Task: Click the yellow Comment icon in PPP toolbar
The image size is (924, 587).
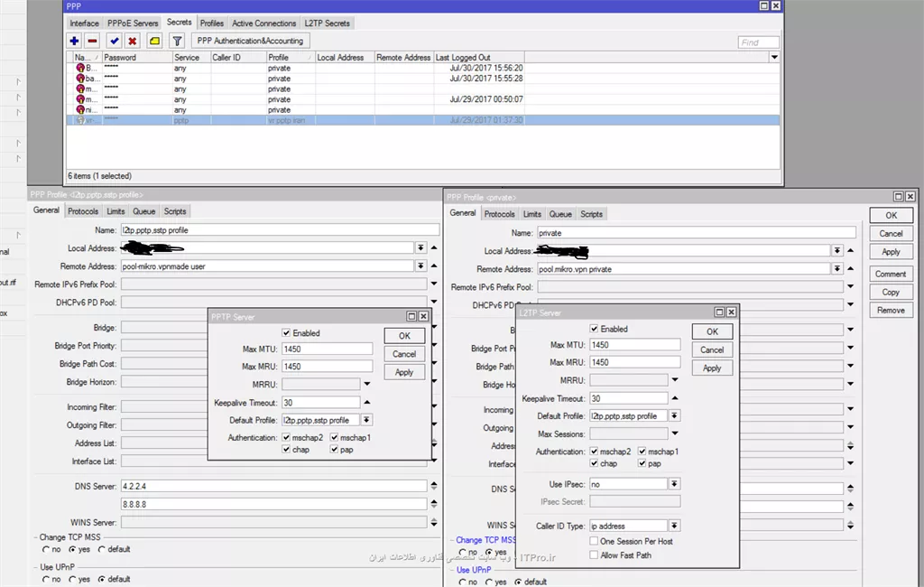Action: pyautogui.click(x=154, y=41)
